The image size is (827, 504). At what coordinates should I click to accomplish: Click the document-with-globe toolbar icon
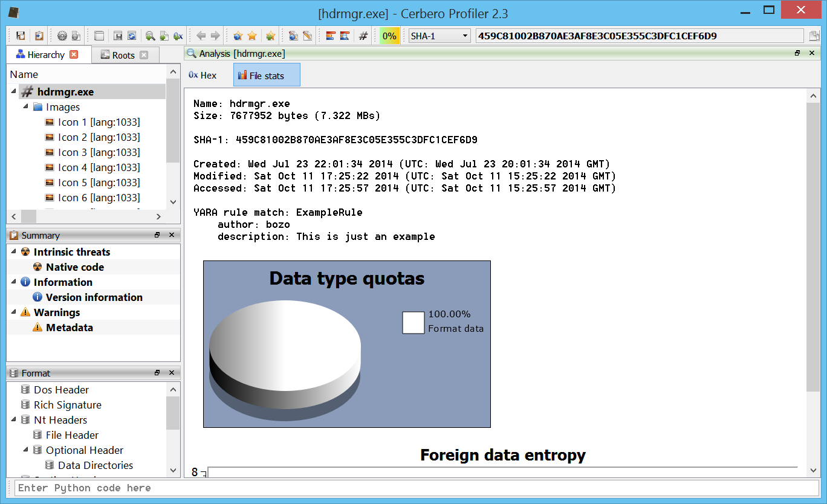pyautogui.click(x=293, y=36)
